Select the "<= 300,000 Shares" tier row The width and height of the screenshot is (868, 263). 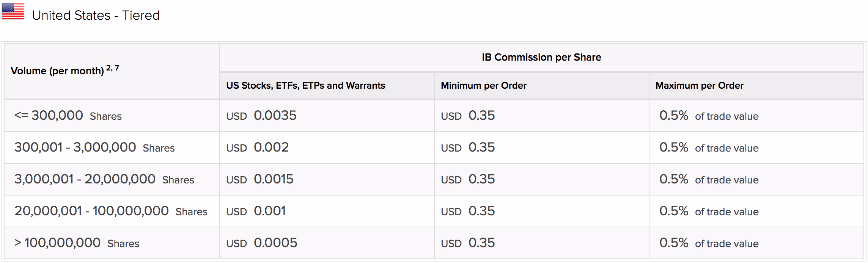[x=68, y=116]
